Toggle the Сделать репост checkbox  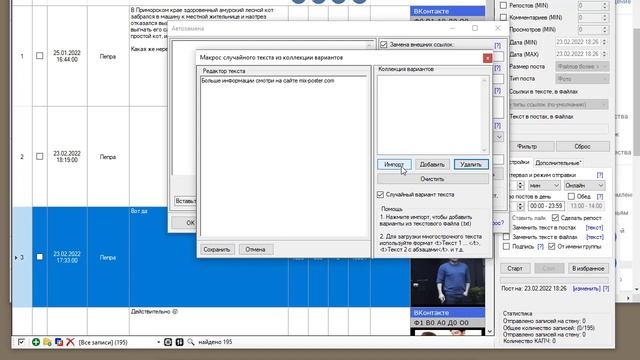pos(555,218)
